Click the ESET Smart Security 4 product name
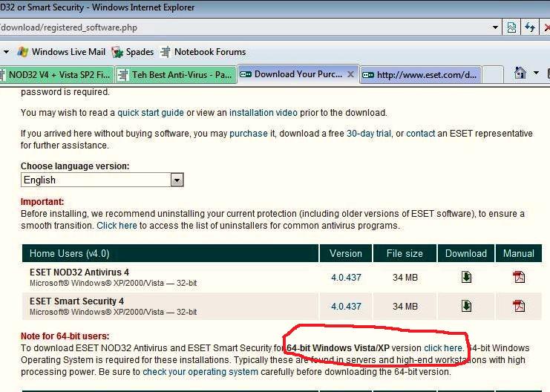 pyautogui.click(x=76, y=301)
